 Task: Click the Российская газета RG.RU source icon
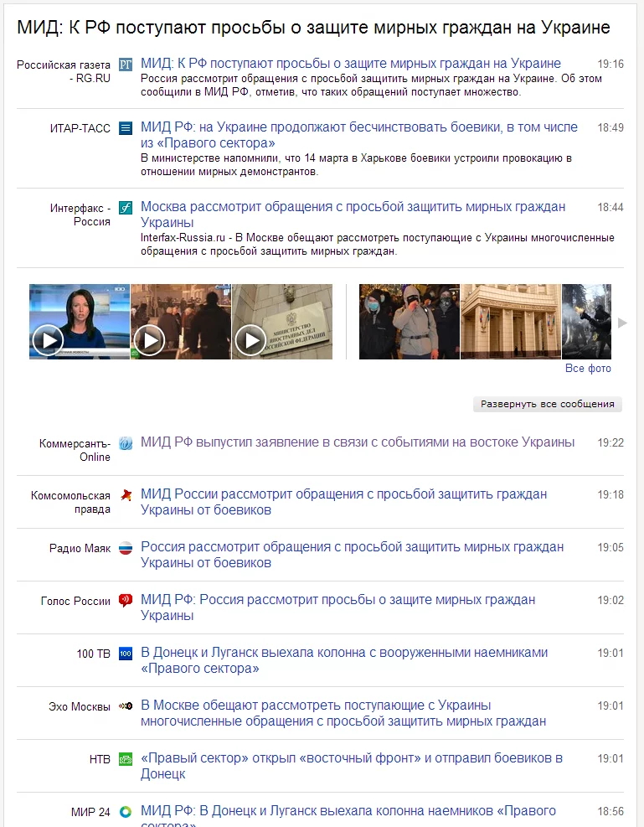126,65
